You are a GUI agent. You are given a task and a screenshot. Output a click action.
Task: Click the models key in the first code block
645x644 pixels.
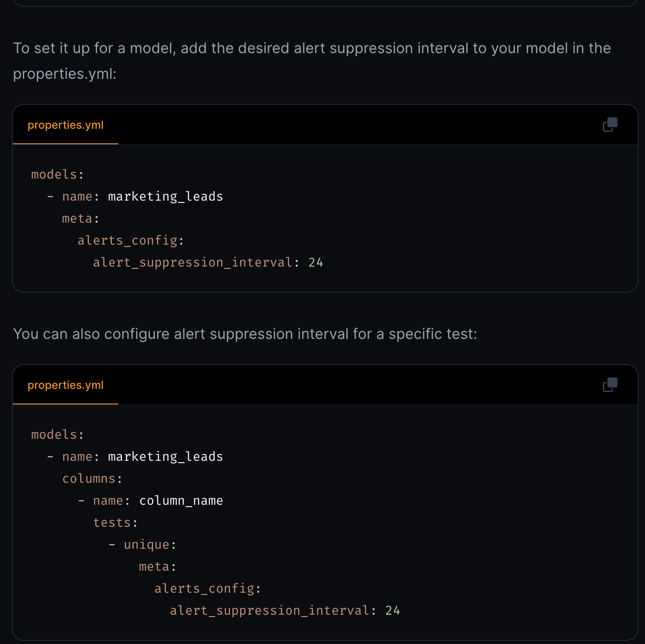point(54,175)
